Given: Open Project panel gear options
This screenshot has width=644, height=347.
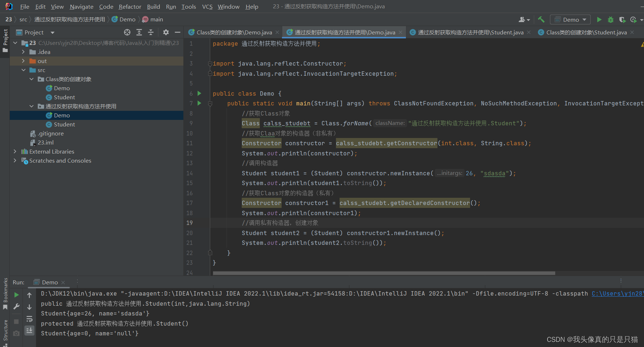Looking at the screenshot, I should pos(166,32).
